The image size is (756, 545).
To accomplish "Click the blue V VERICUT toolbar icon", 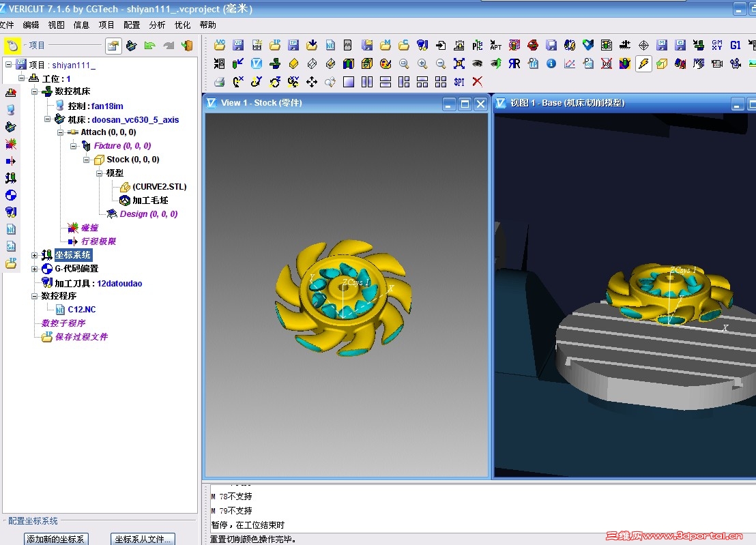I will [x=257, y=63].
